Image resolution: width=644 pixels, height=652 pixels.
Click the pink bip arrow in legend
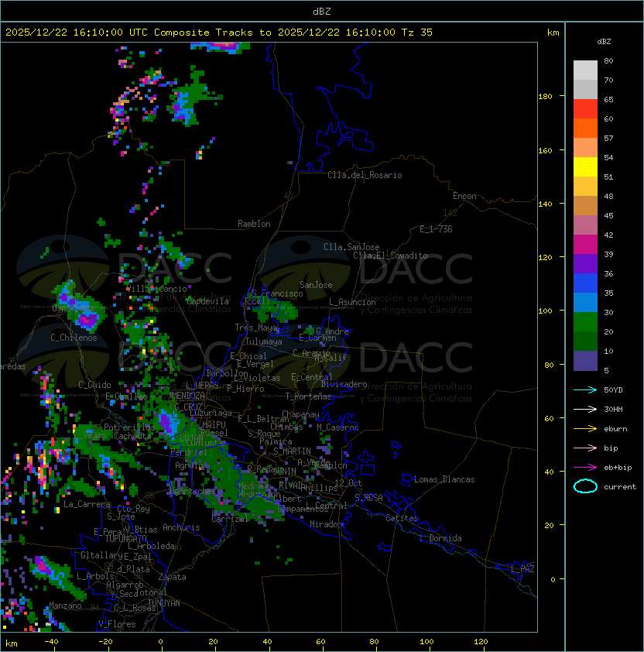(x=585, y=448)
